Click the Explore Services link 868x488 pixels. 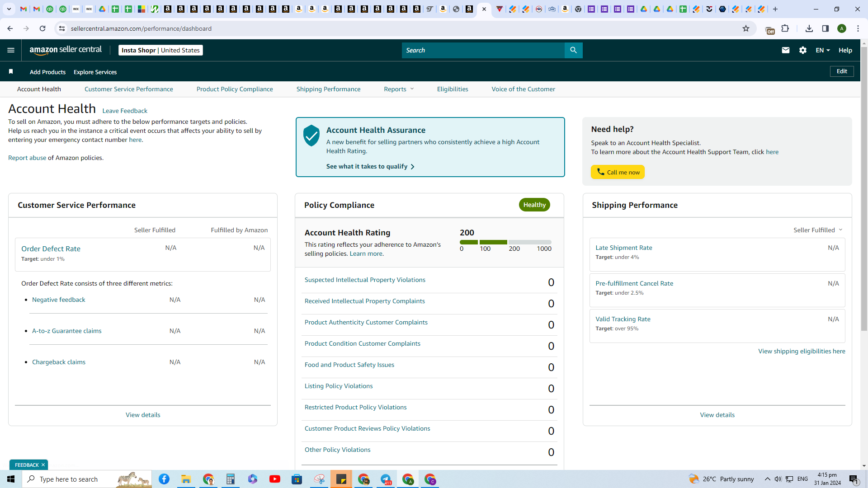[x=95, y=72]
